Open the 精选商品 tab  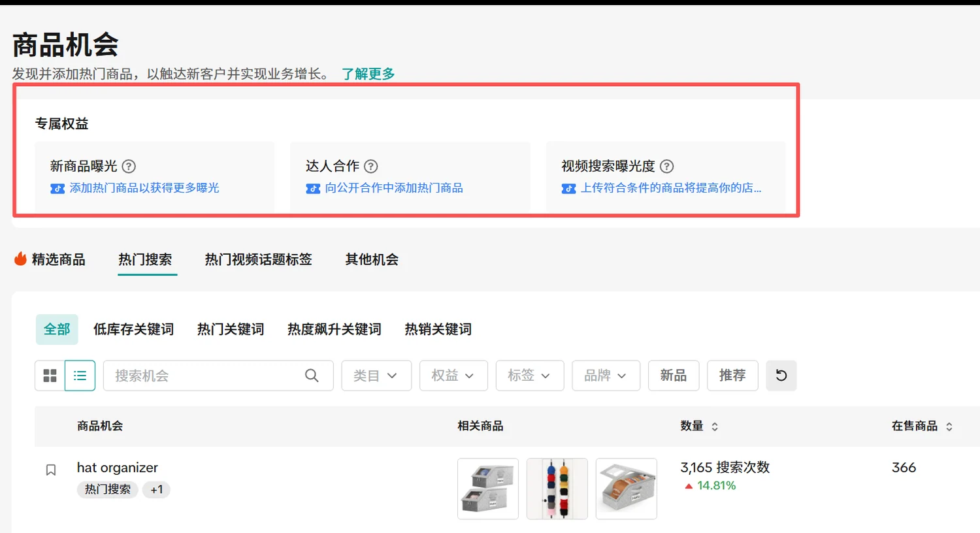pyautogui.click(x=50, y=259)
